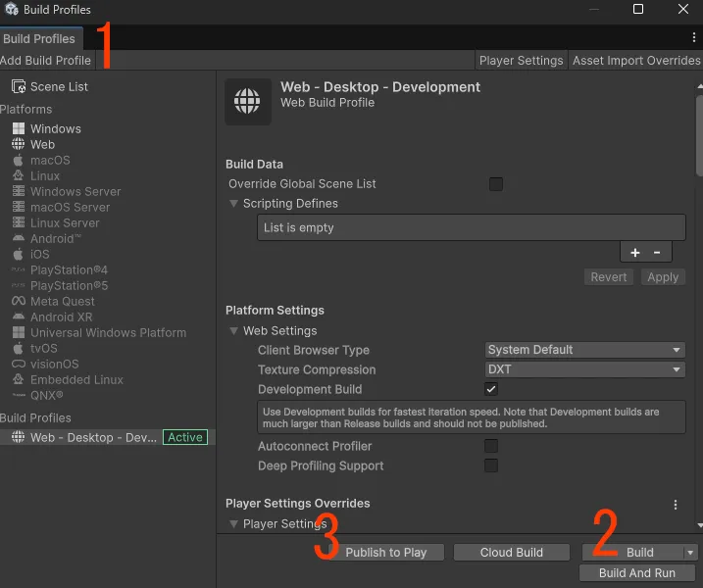Screen dimensions: 703x588
Task: Click the Meta Quest icon
Action: point(19,301)
